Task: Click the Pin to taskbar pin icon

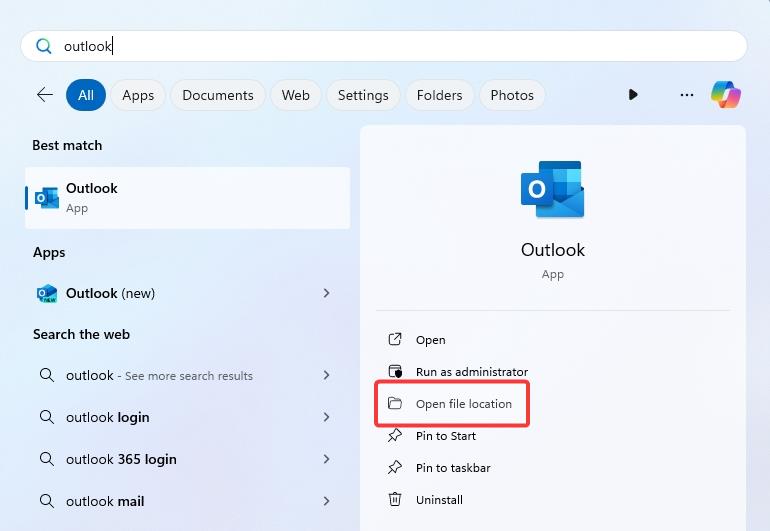Action: click(x=395, y=468)
